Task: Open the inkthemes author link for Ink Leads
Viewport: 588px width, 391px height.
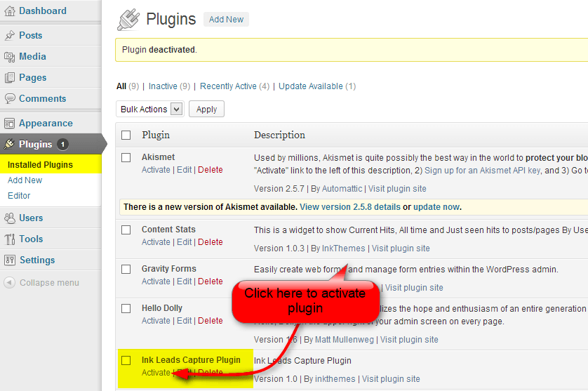Action: 335,379
